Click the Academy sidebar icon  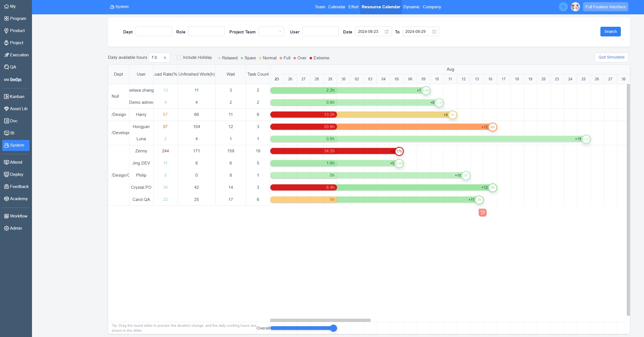click(6, 199)
